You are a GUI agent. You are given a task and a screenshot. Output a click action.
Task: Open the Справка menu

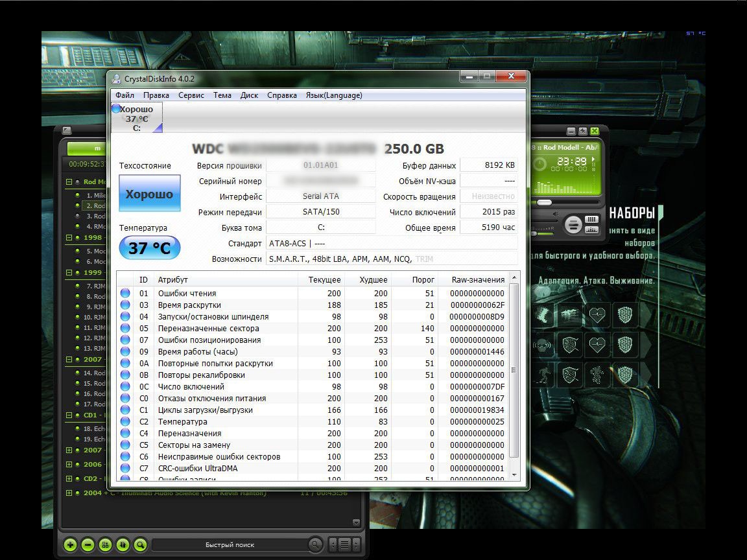tap(282, 95)
